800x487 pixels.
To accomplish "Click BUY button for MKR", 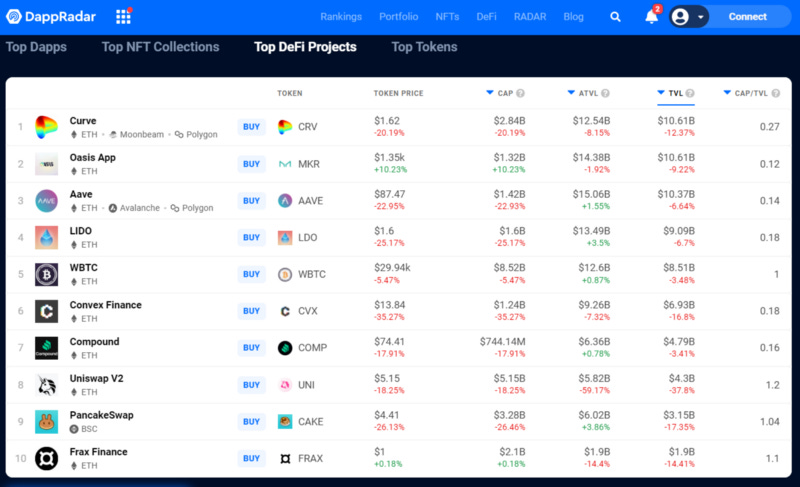I will pyautogui.click(x=252, y=164).
